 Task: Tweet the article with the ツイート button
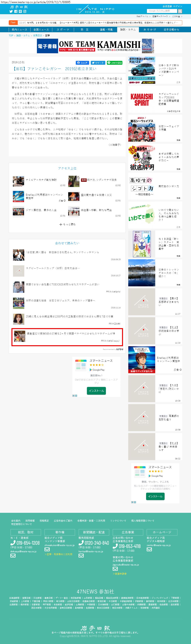pos(98,63)
